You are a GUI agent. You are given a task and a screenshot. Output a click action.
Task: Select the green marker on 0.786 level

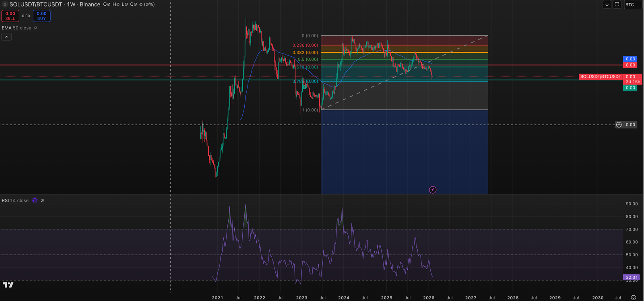(x=304, y=87)
